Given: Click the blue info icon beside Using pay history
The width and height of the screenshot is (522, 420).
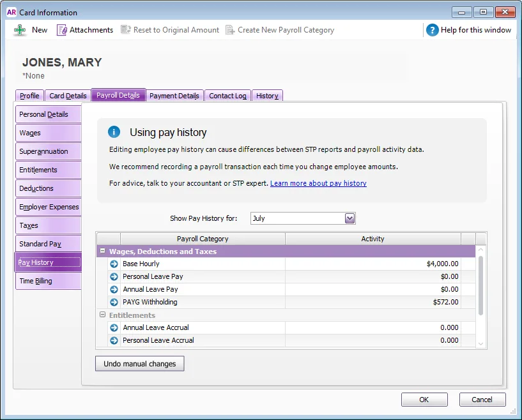Looking at the screenshot, I should click(114, 132).
